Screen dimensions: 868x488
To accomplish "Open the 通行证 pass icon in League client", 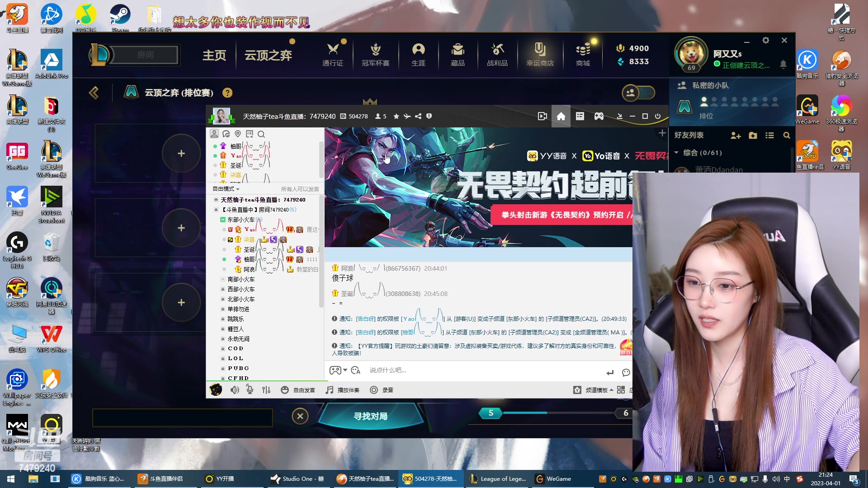I will point(333,54).
